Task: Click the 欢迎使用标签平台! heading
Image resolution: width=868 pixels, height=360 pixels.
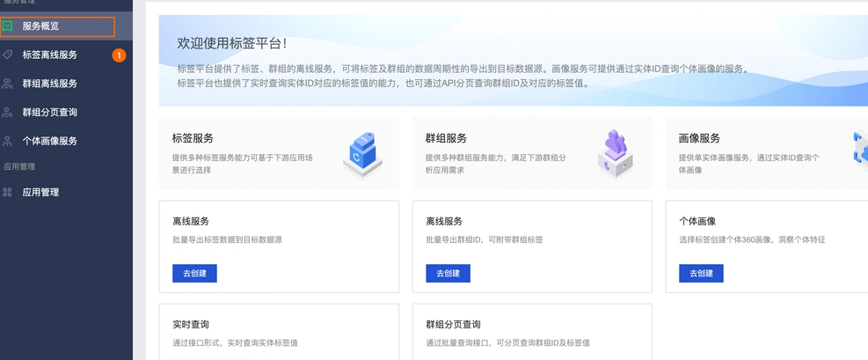Action: coord(232,44)
